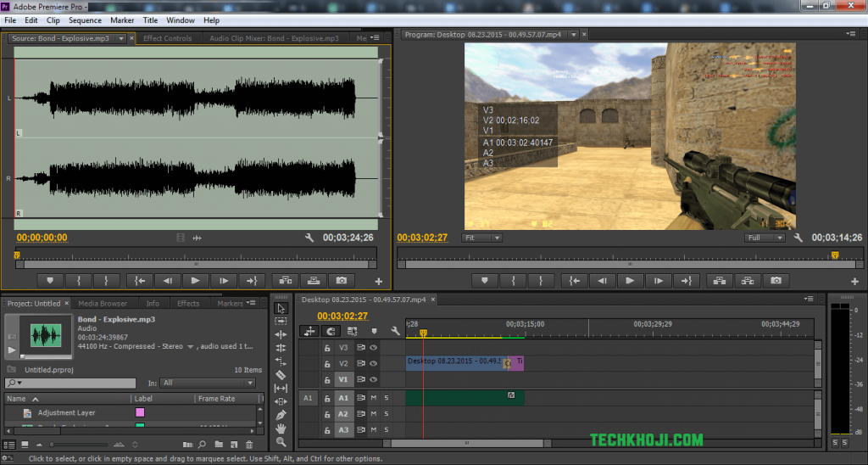Switch to the Effects tab

coord(188,303)
